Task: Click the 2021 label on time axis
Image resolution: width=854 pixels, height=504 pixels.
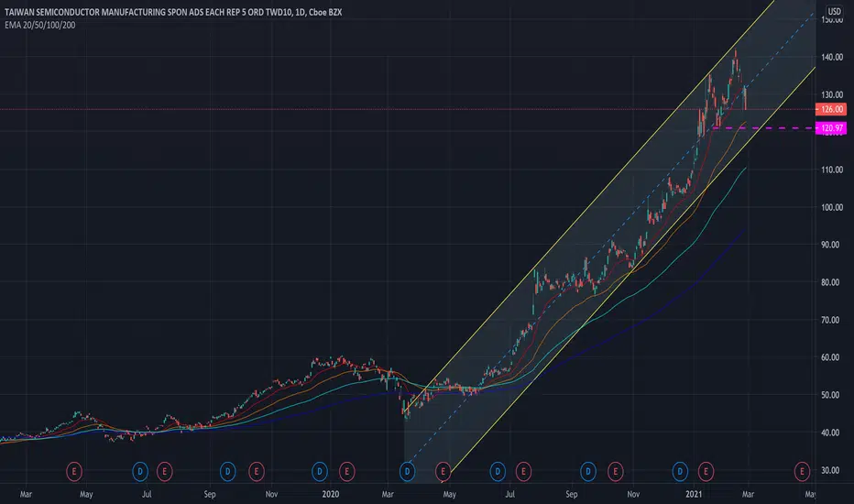Action: [x=694, y=494]
